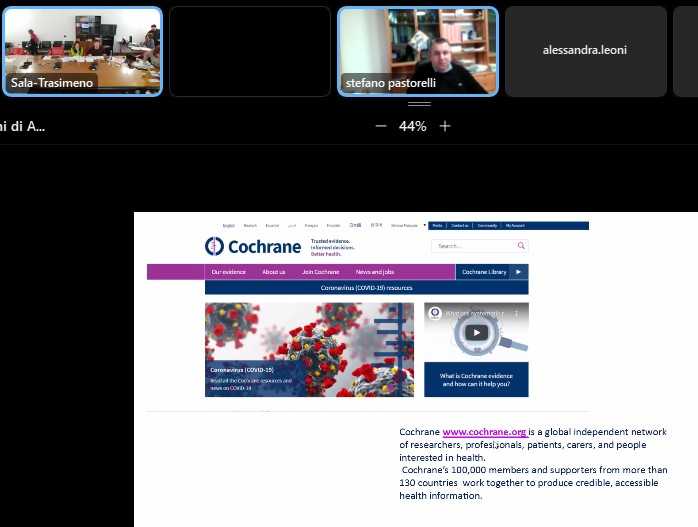This screenshot has width=698, height=527.
Task: Click the zoom out minus button
Action: 381,126
